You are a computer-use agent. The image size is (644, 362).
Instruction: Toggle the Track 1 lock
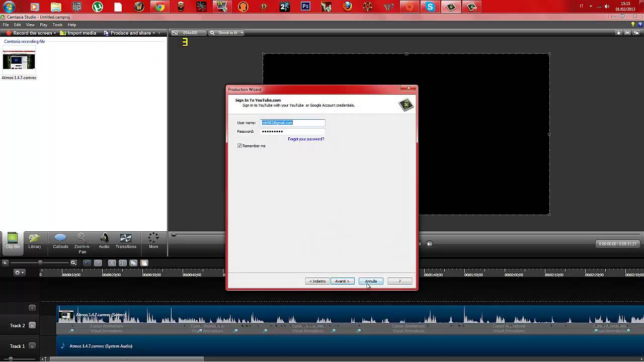(x=32, y=346)
